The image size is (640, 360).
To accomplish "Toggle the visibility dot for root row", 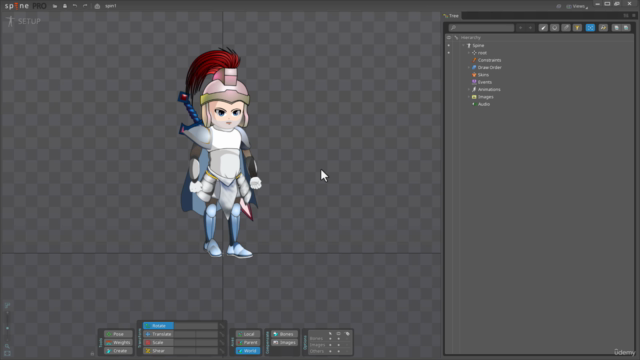I will coord(449,53).
